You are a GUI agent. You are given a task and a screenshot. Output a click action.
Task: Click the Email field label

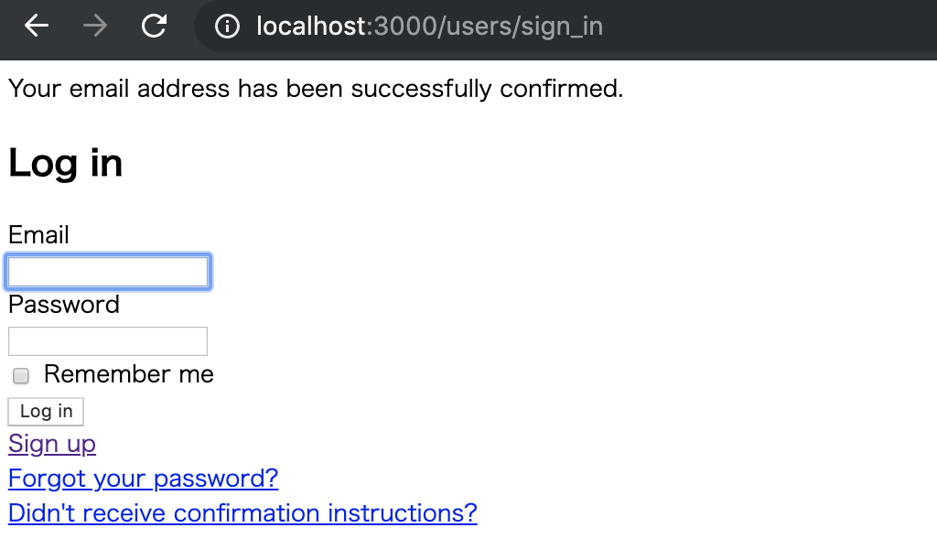point(38,235)
